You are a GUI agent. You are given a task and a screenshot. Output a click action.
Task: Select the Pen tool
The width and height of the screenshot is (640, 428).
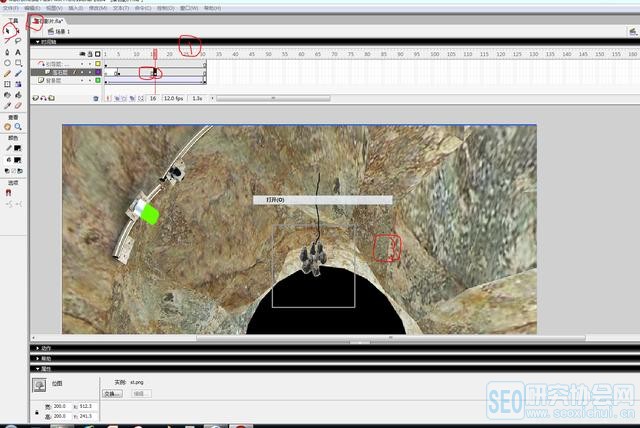(7, 52)
